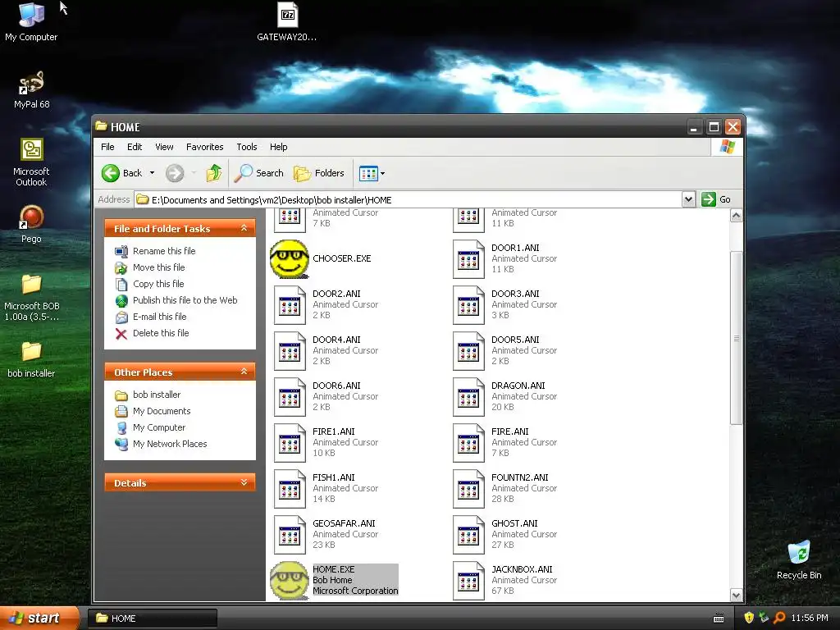Open Back button history dropdown arrow

tap(152, 173)
